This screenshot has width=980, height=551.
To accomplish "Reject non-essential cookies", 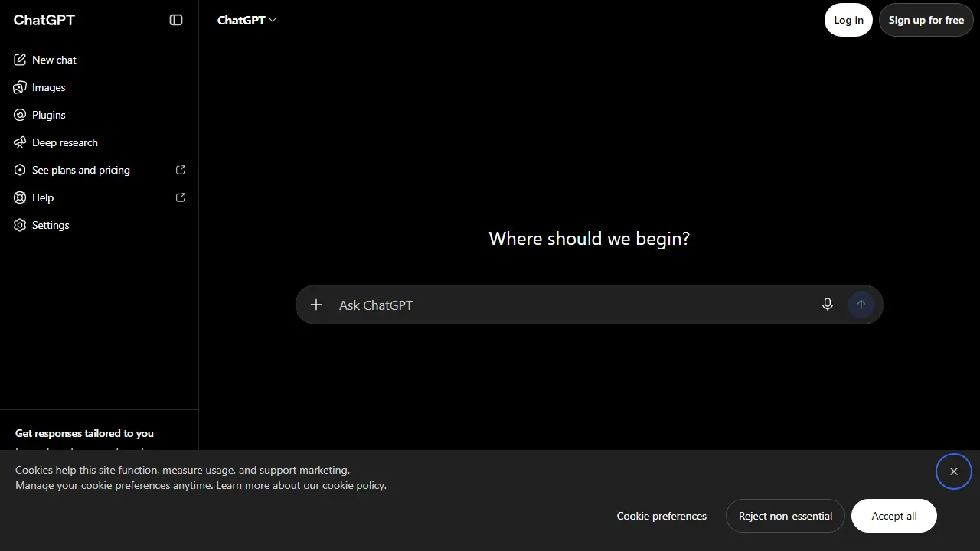I will point(786,516).
